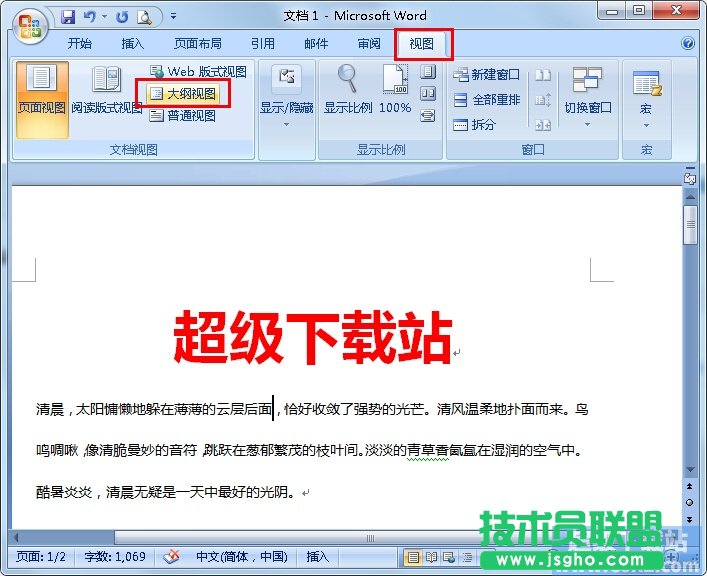Open the Office button menu
Image resolution: width=707 pixels, height=576 pixels.
pos(30,24)
